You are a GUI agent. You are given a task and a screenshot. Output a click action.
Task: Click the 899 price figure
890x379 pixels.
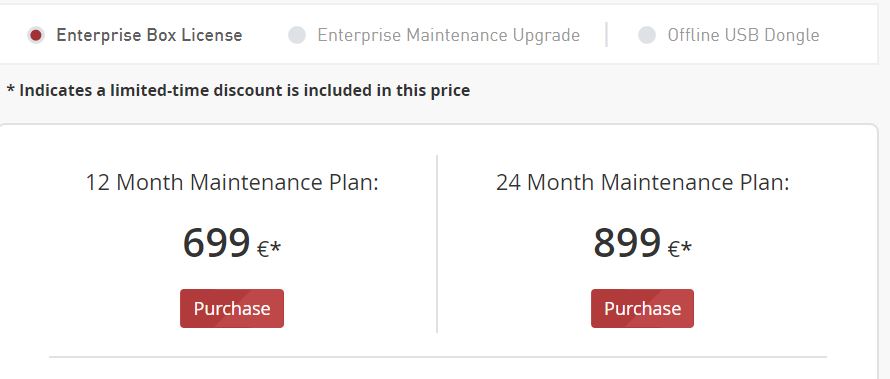pyautogui.click(x=627, y=243)
